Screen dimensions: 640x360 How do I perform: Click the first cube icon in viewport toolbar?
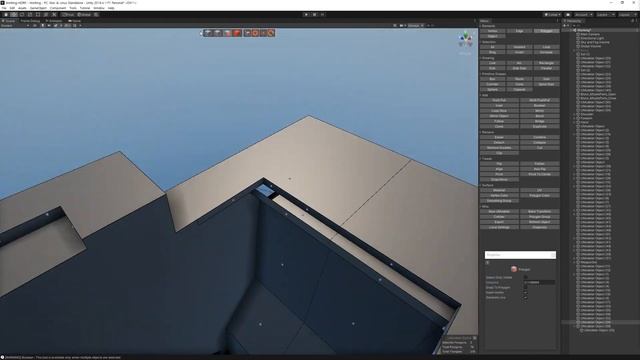tap(208, 33)
